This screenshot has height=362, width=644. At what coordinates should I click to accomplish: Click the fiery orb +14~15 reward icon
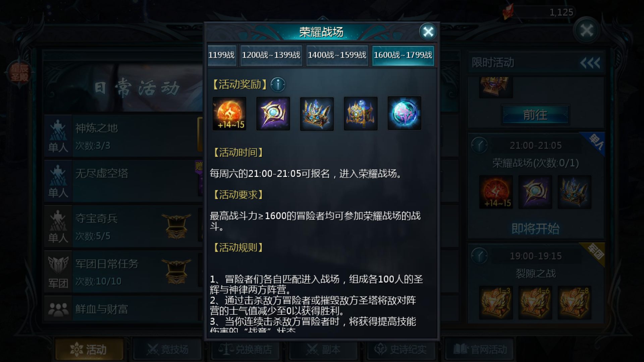click(229, 114)
